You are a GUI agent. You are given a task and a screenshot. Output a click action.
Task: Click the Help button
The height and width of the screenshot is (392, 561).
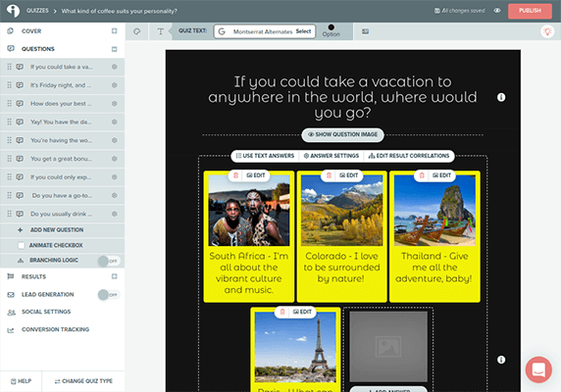[21, 381]
